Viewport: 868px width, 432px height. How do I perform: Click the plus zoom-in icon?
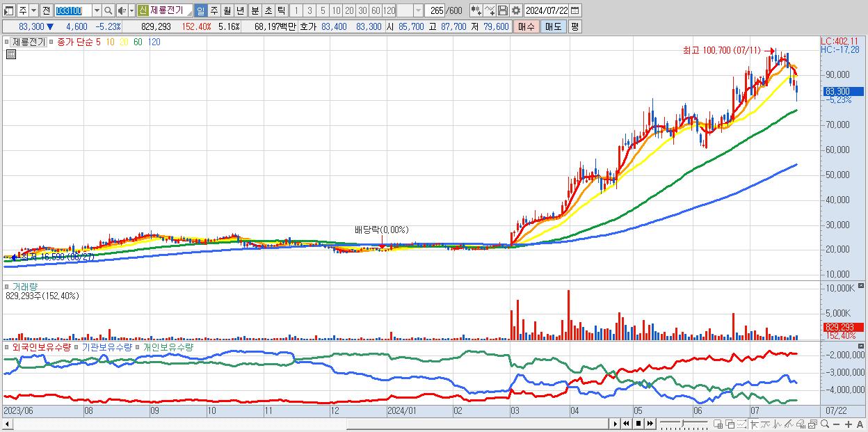(x=849, y=424)
